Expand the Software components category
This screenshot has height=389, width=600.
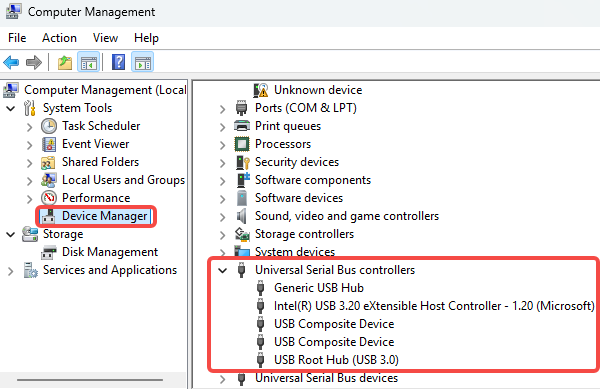pyautogui.click(x=222, y=181)
